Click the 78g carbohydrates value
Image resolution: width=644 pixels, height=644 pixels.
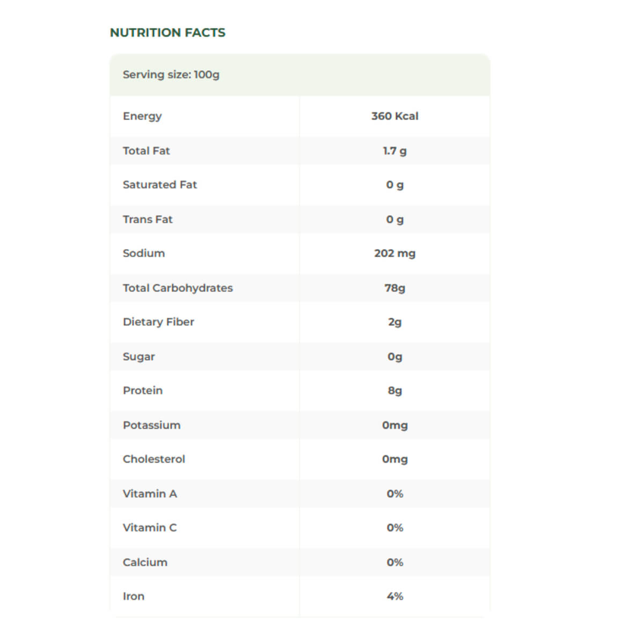point(394,288)
